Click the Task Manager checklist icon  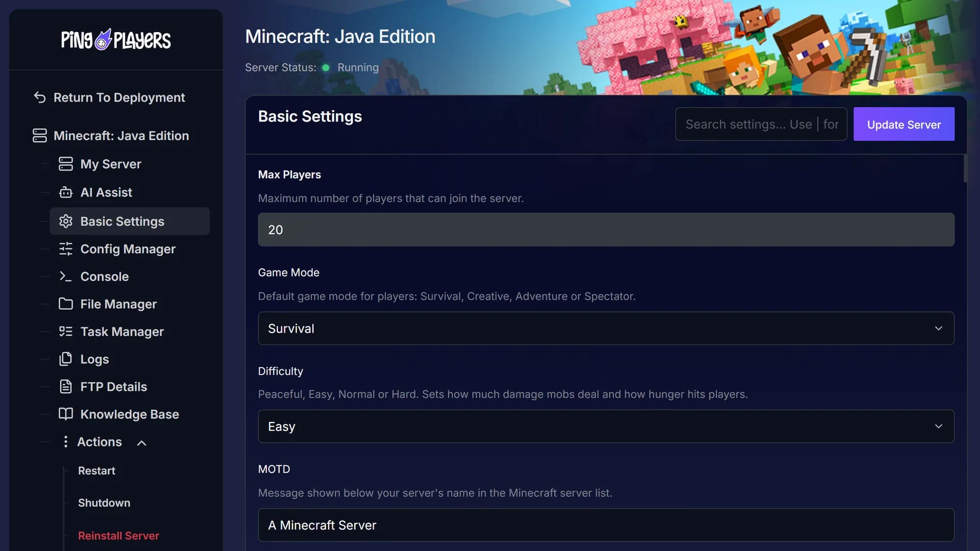click(x=66, y=331)
